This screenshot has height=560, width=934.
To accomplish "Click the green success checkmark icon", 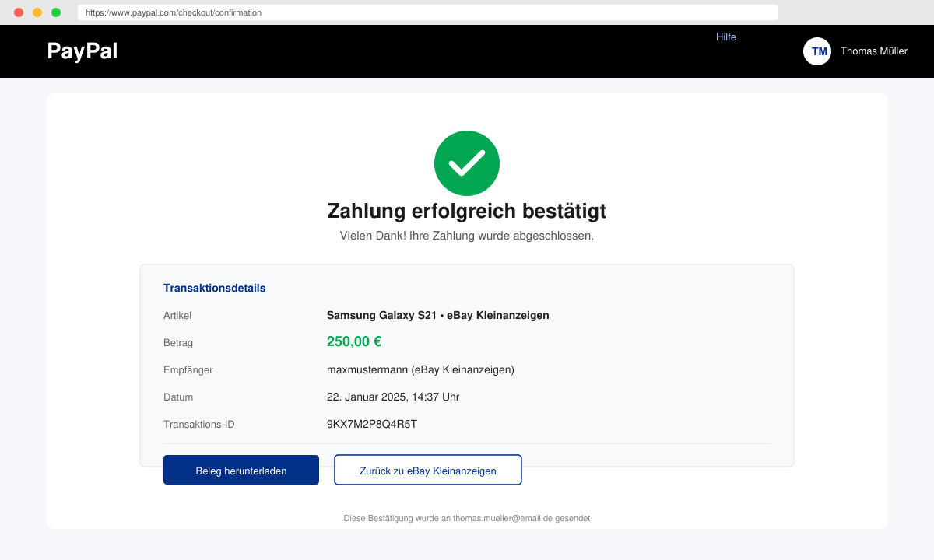I will 467,163.
